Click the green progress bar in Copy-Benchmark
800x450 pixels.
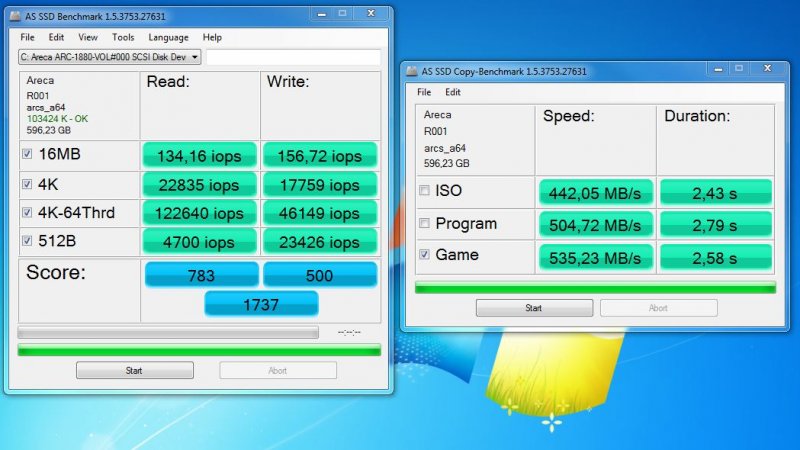pyautogui.click(x=595, y=287)
